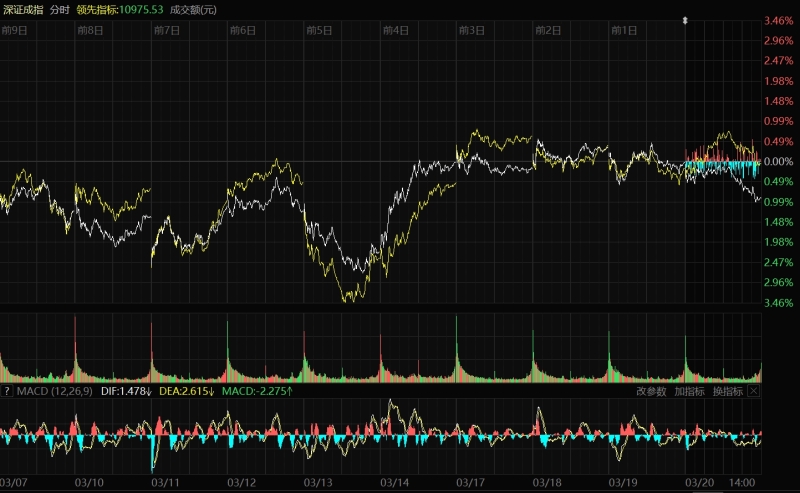Select the 前4日 day marker
The height and width of the screenshot is (493, 800).
(x=396, y=31)
